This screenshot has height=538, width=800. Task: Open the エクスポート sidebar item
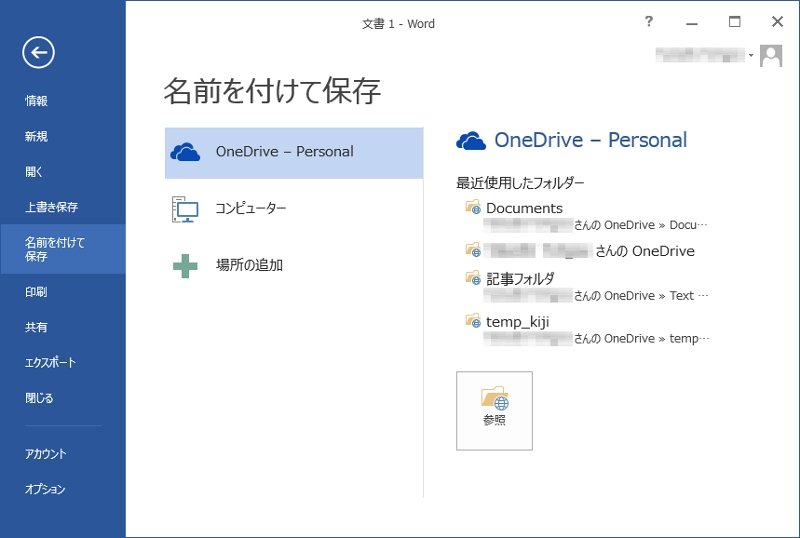pos(51,362)
